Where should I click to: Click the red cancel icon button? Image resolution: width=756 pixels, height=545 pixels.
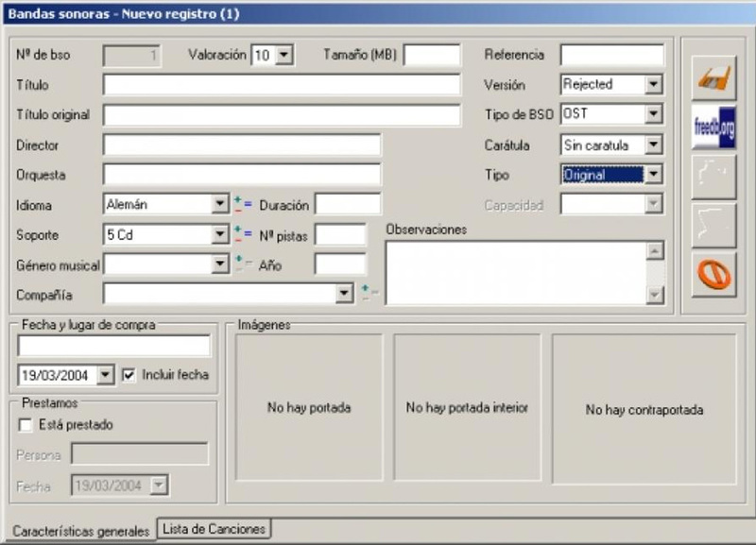(x=714, y=275)
